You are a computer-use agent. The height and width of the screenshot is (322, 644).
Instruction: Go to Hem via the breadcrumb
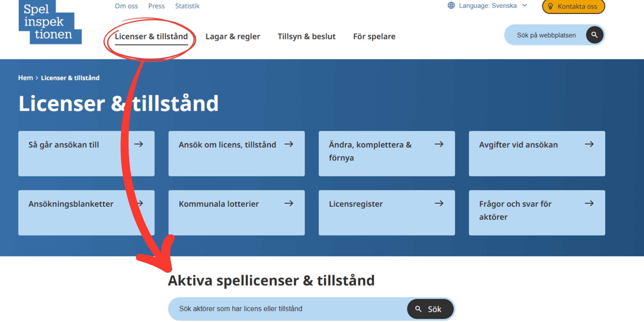25,78
